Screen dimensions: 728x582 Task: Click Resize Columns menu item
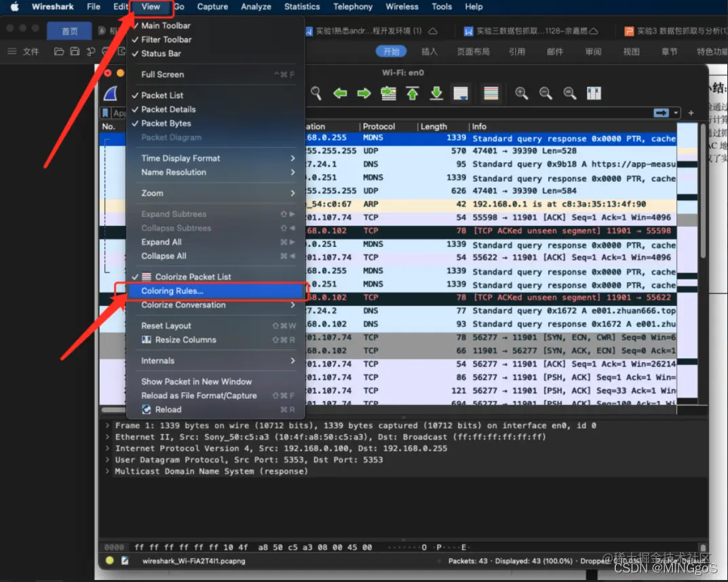pyautogui.click(x=216, y=340)
